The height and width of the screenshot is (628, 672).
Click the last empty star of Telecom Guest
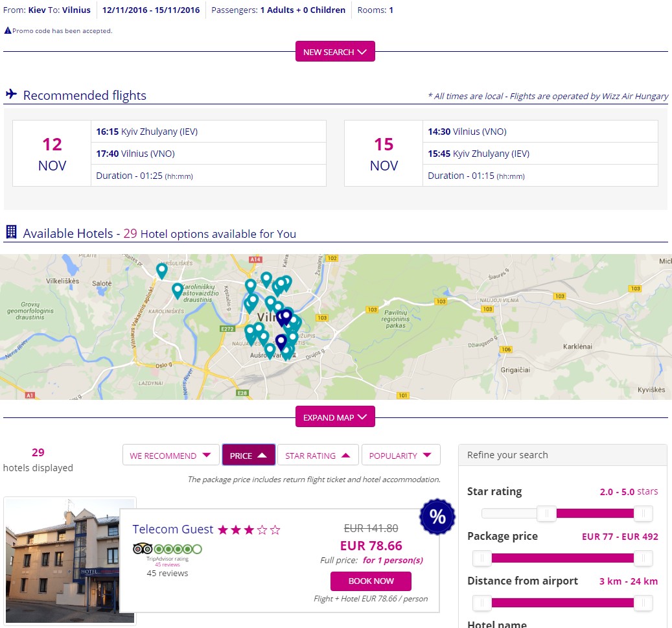click(x=275, y=530)
